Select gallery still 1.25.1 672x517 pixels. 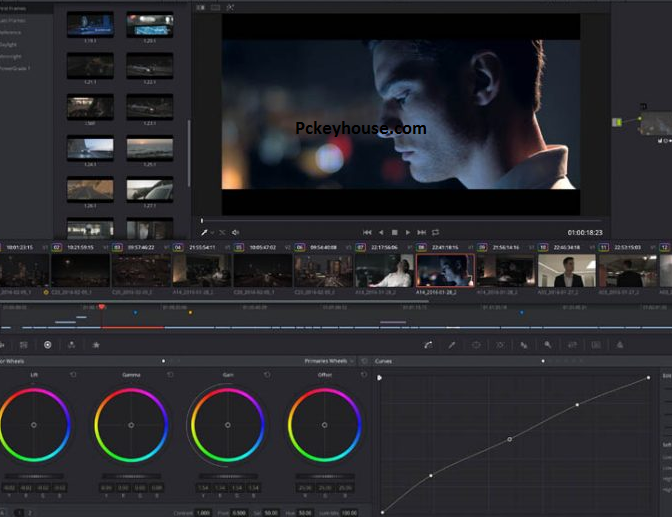pos(150,148)
